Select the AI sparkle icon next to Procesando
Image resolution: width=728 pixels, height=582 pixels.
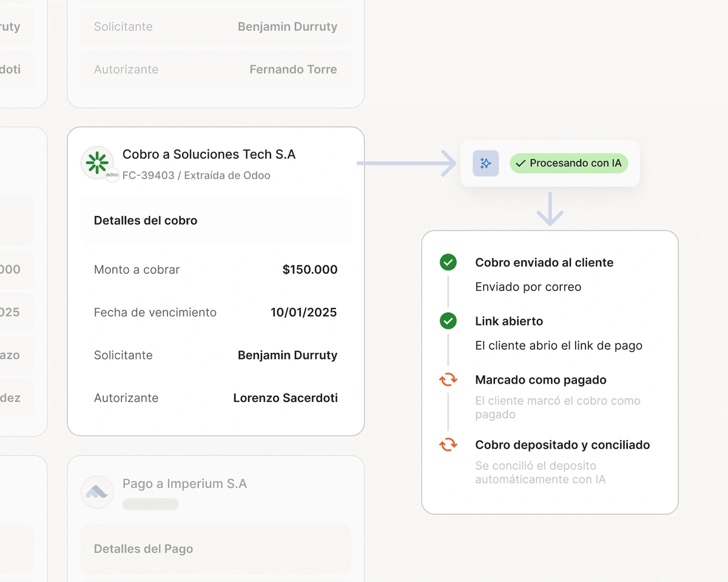485,163
